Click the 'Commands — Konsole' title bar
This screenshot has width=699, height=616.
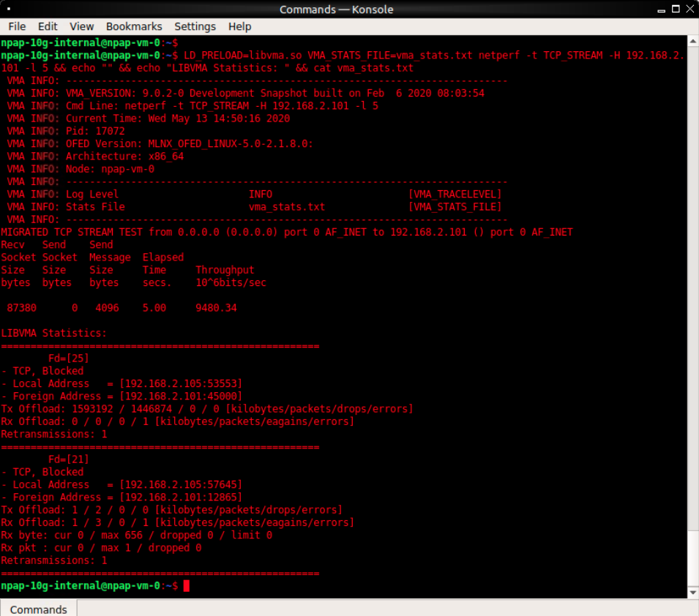click(x=337, y=10)
